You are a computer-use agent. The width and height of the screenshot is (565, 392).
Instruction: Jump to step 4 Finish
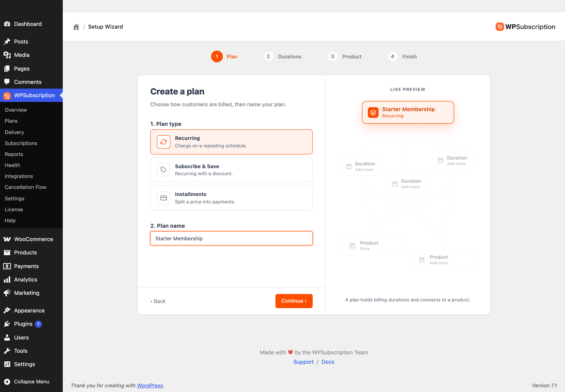pos(402,56)
